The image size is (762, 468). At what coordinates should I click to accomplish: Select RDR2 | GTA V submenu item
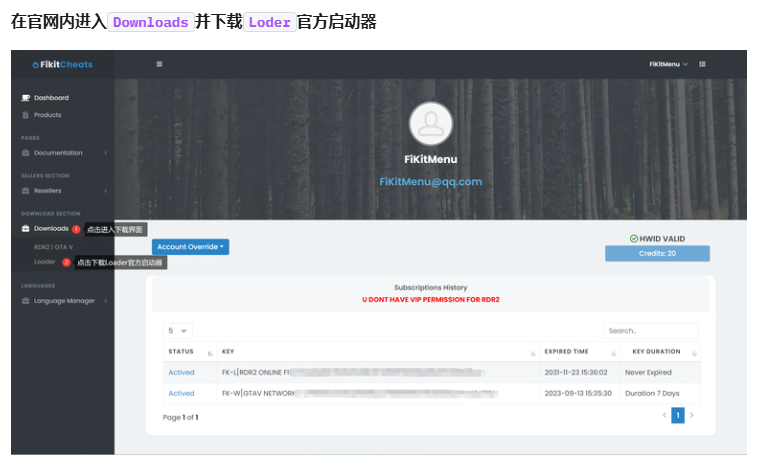pos(53,246)
